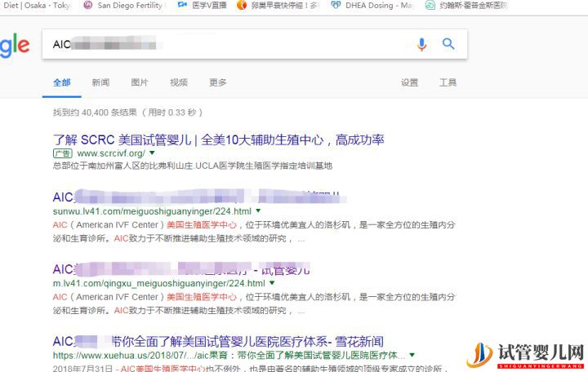Open the 设置 menu
The image size is (588, 372).
tap(409, 82)
